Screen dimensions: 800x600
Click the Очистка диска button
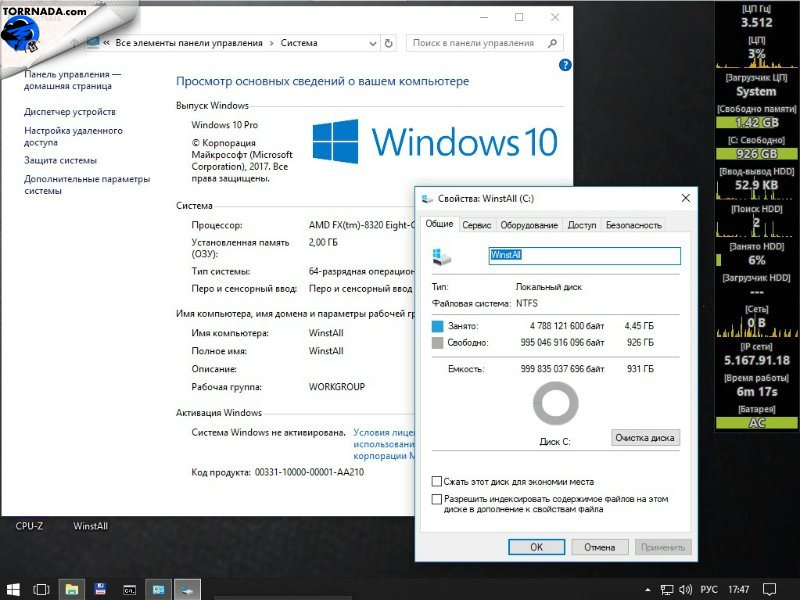(645, 438)
